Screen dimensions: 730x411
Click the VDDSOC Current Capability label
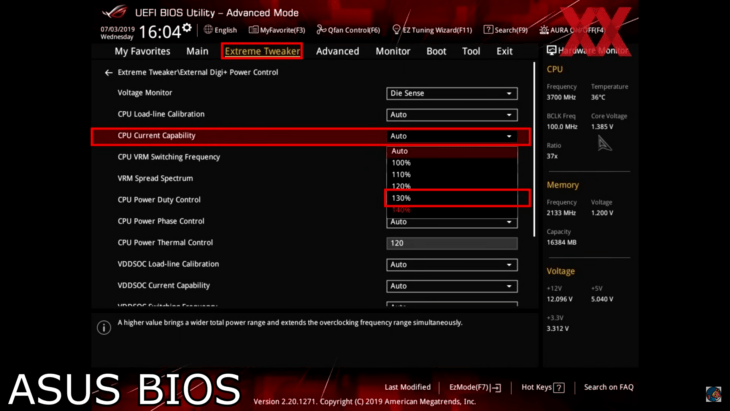click(164, 285)
